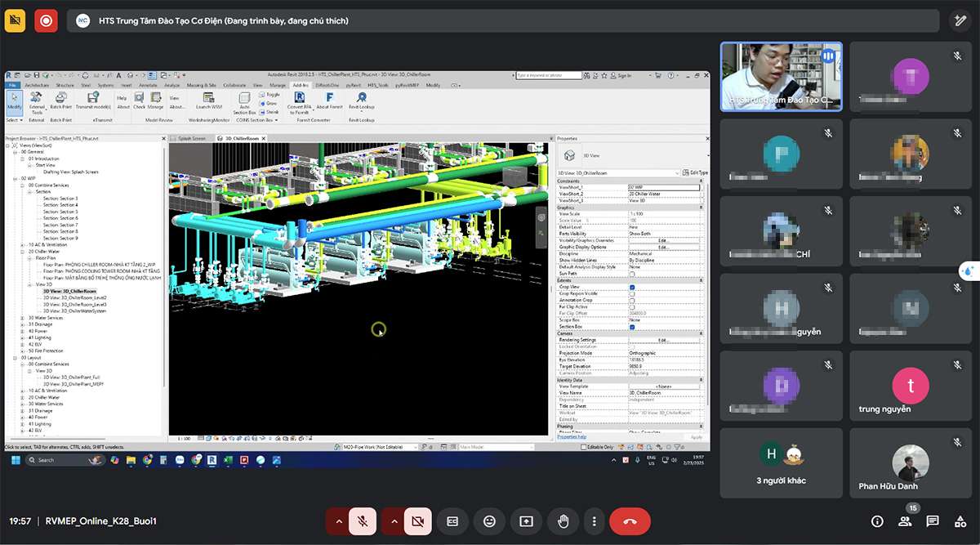Present your screen now
Viewport: 980px width, 545px height.
pyautogui.click(x=526, y=520)
